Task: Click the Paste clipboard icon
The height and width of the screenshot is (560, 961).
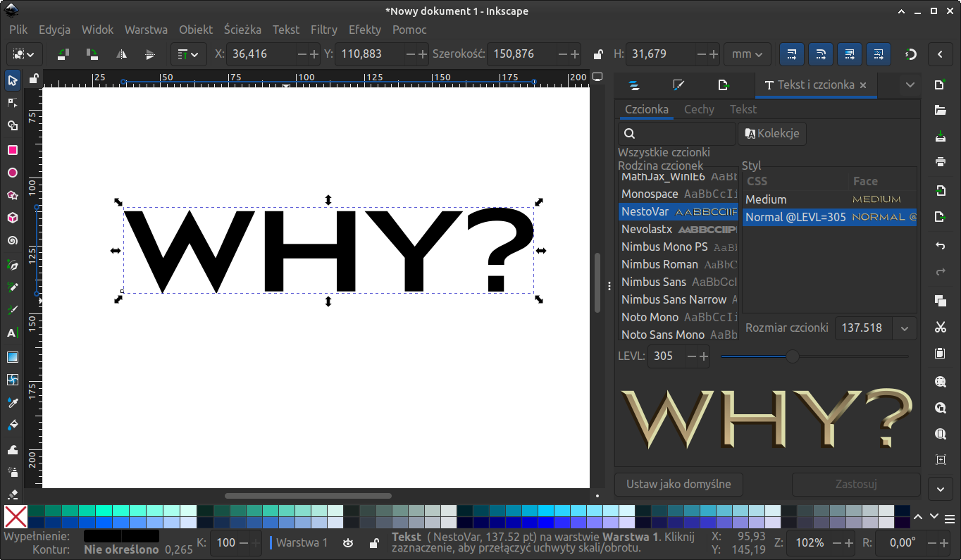Action: (x=940, y=353)
